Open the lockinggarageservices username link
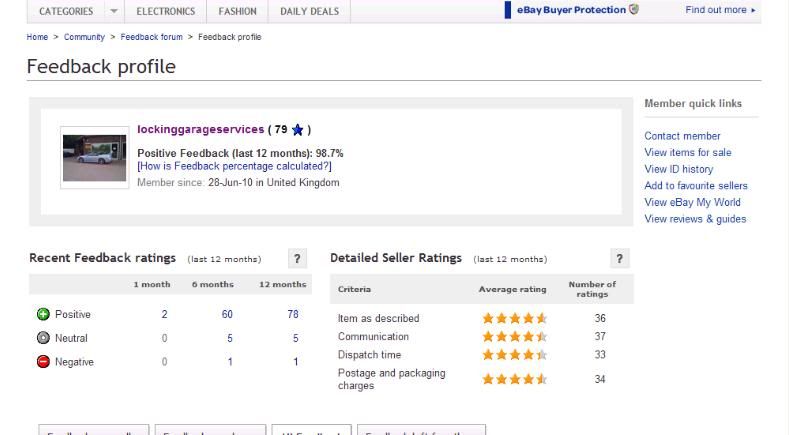Viewport: 789px width, 435px height. tap(201, 129)
